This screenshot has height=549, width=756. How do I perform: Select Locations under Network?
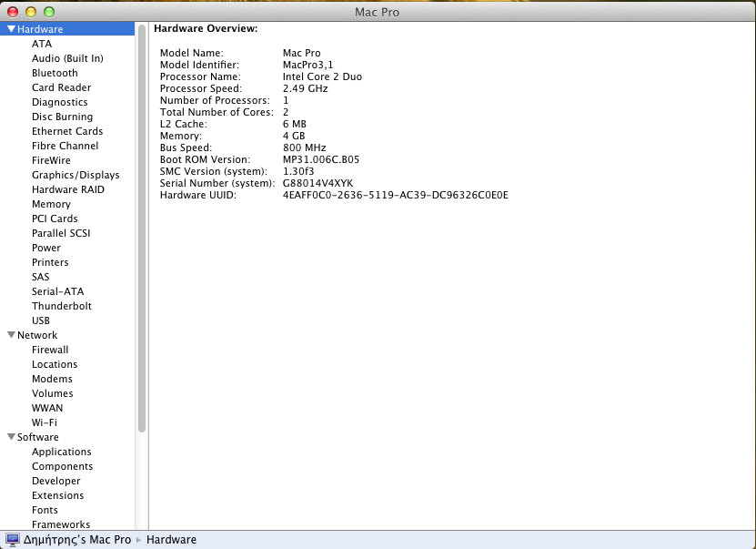coord(55,364)
